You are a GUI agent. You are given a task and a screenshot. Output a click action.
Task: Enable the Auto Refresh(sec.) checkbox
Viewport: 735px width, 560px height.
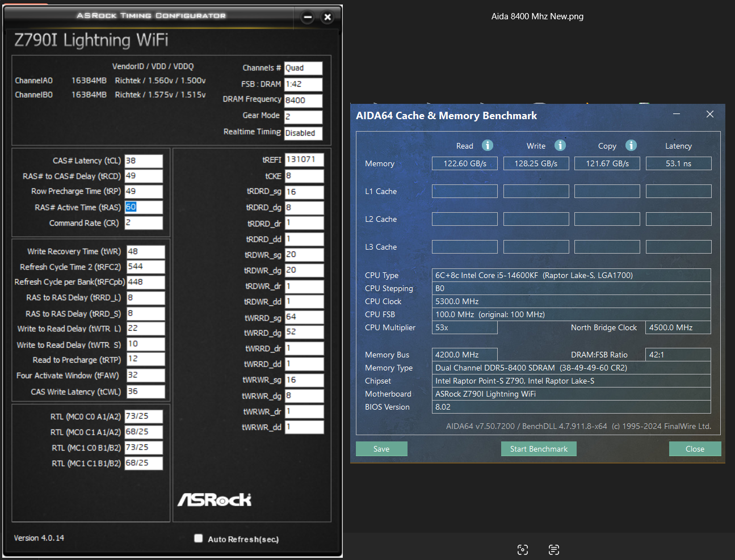click(x=199, y=538)
